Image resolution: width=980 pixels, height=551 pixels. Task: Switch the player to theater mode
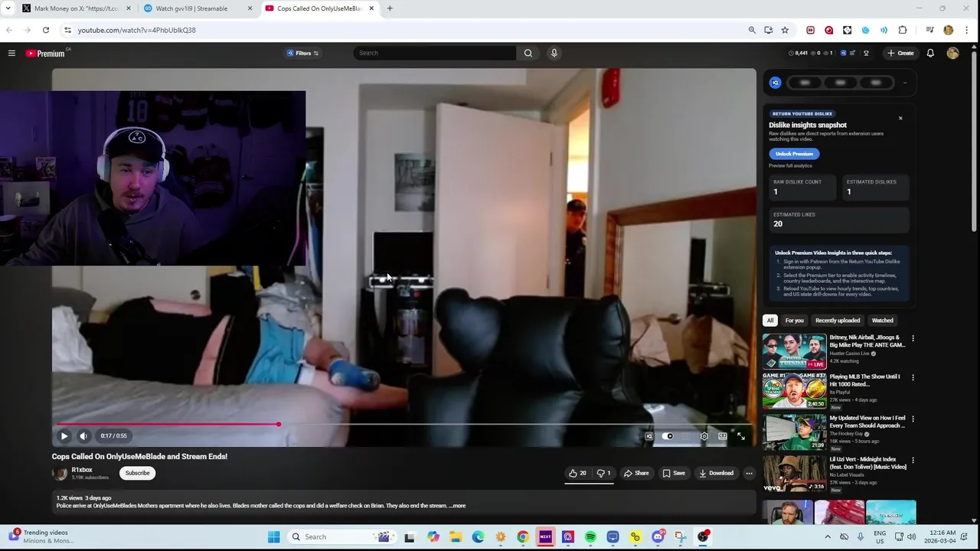click(x=723, y=436)
